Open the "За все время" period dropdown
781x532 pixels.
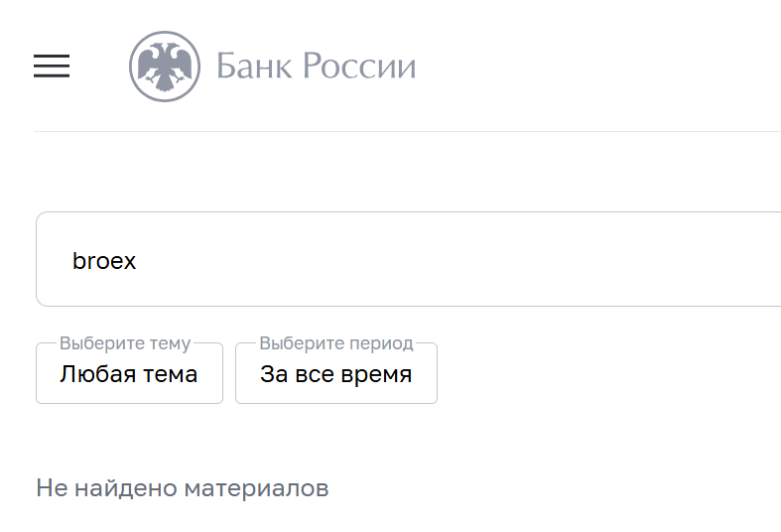click(x=335, y=374)
